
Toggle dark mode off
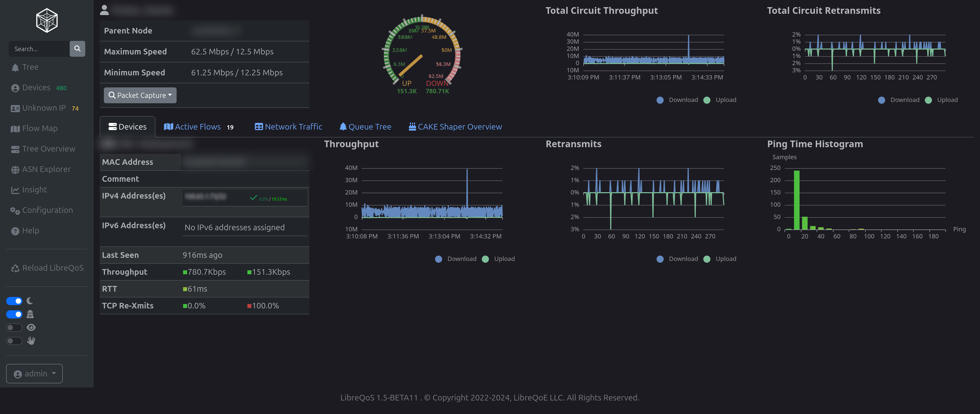pyautogui.click(x=14, y=301)
